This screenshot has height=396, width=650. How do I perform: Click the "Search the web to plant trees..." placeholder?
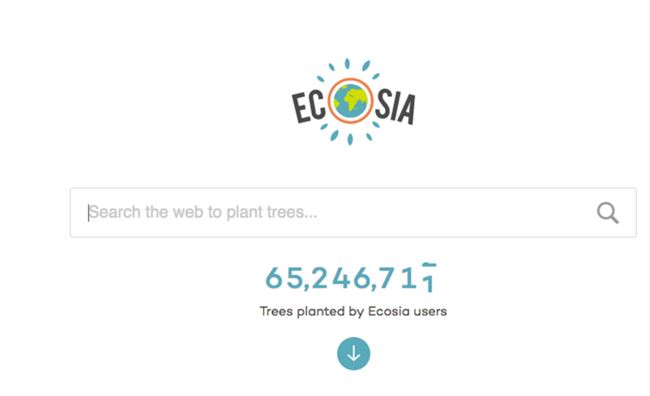coord(203,212)
